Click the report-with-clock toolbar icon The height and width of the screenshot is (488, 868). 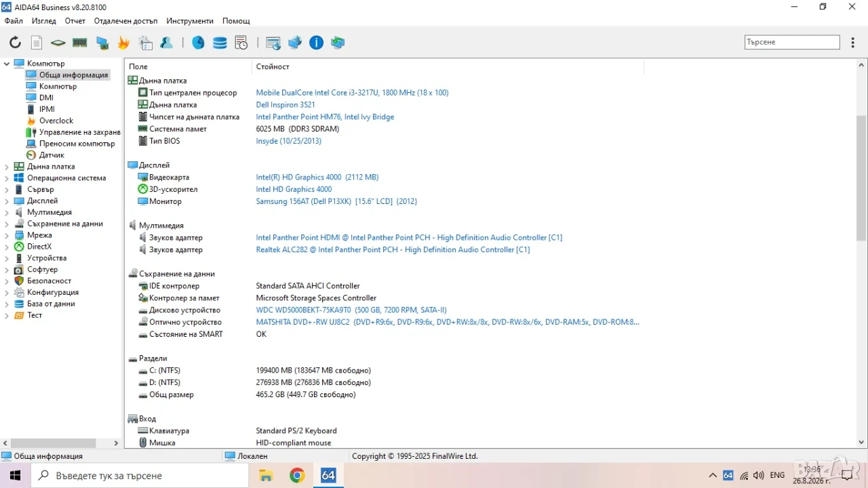241,43
